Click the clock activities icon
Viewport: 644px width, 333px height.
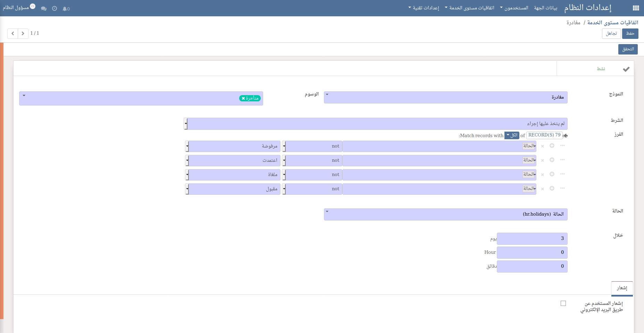click(55, 9)
